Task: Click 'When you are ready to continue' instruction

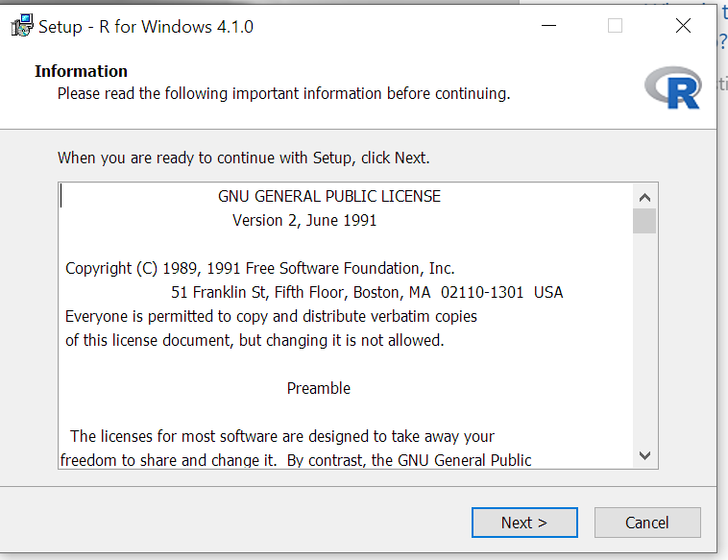Action: [244, 158]
